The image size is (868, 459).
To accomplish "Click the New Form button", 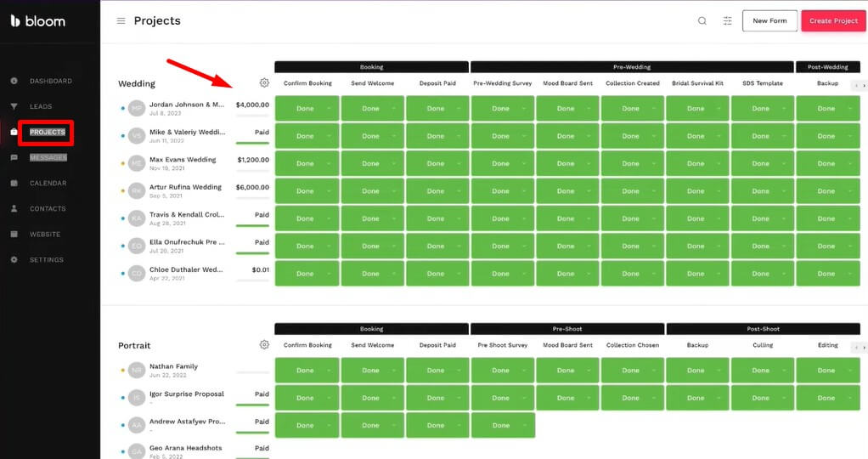I will pos(769,21).
